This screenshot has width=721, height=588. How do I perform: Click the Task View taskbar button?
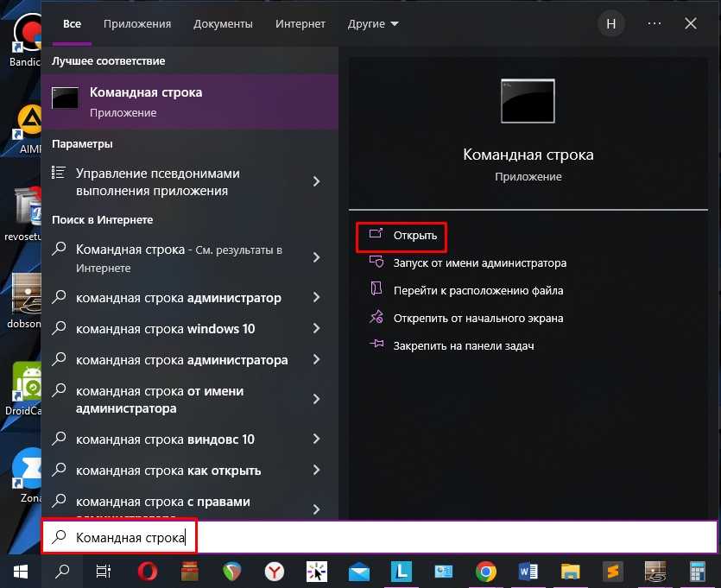[x=104, y=571]
